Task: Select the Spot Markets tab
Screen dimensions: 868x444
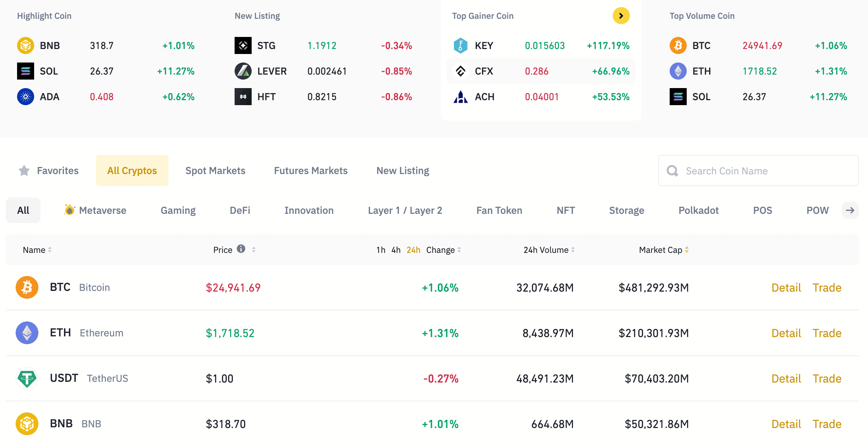Action: click(215, 170)
